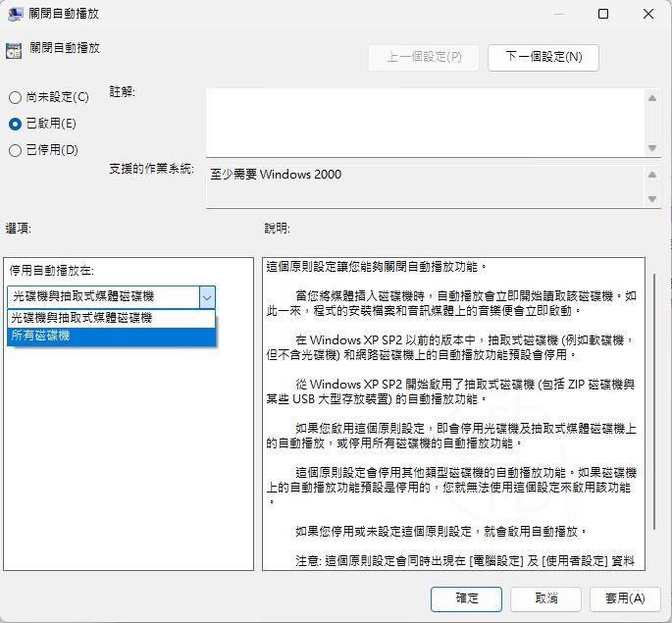Click the 取消 button

point(545,598)
